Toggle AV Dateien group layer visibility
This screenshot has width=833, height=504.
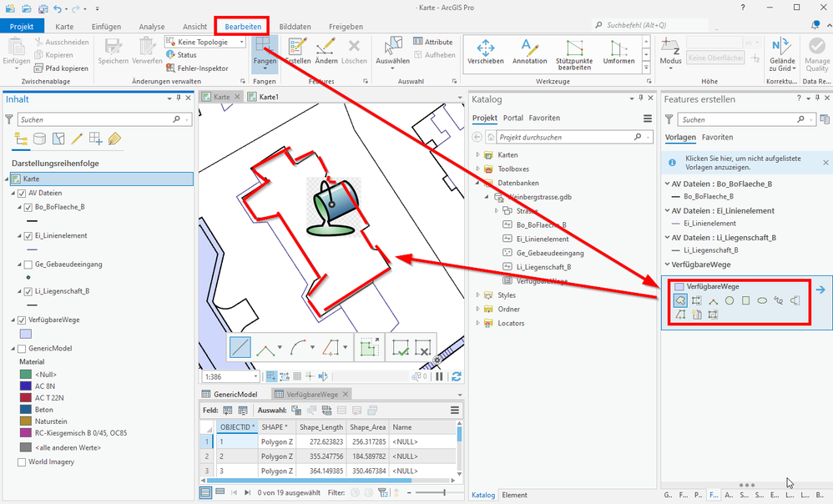point(22,194)
